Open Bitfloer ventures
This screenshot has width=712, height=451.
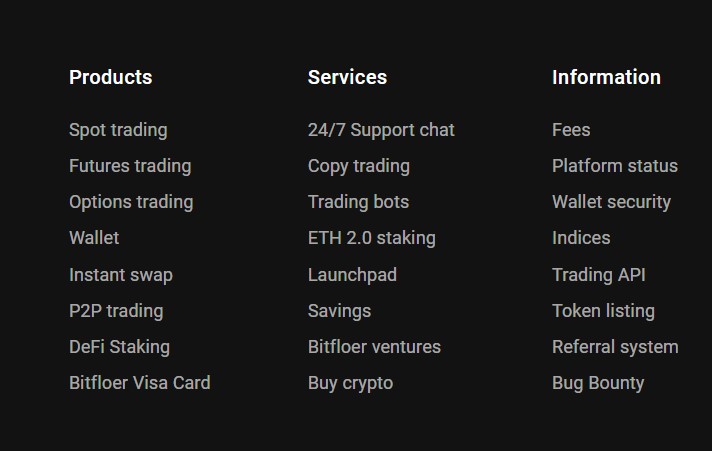point(374,347)
